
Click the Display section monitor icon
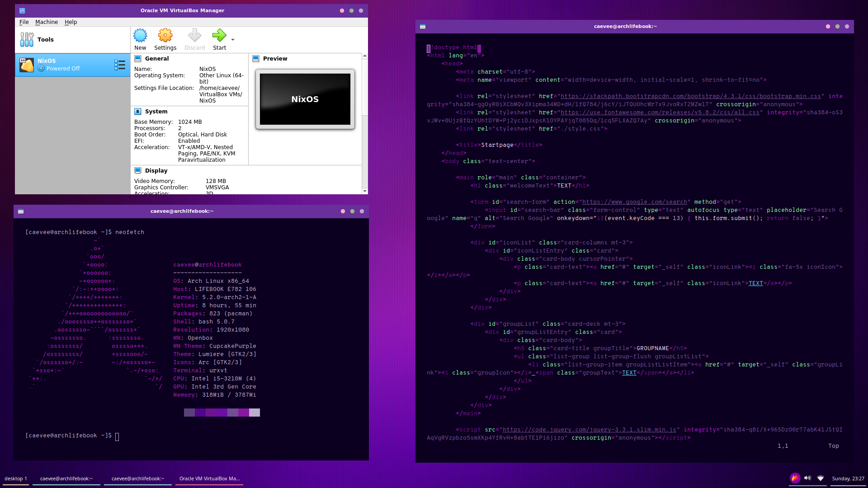click(x=138, y=170)
